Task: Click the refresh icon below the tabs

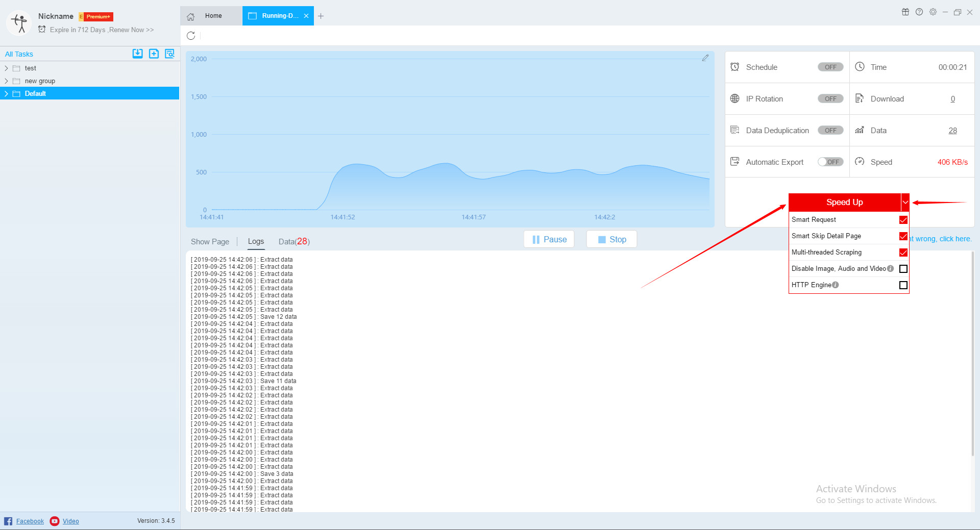Action: click(191, 36)
